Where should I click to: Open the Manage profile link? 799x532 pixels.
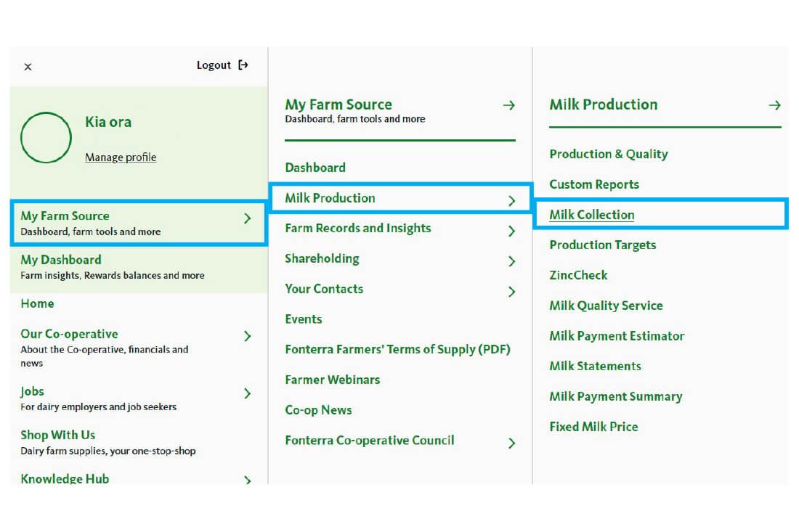(121, 157)
